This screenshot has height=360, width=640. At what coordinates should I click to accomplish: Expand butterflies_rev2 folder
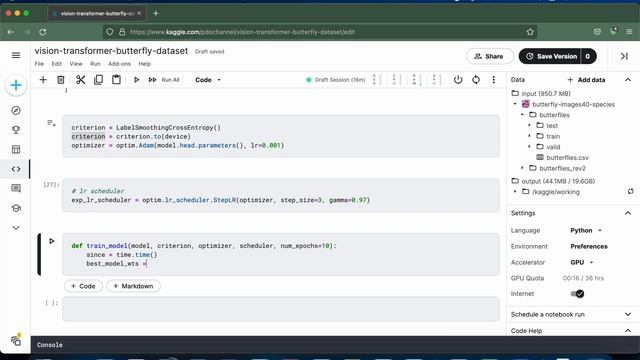pyautogui.click(x=522, y=168)
